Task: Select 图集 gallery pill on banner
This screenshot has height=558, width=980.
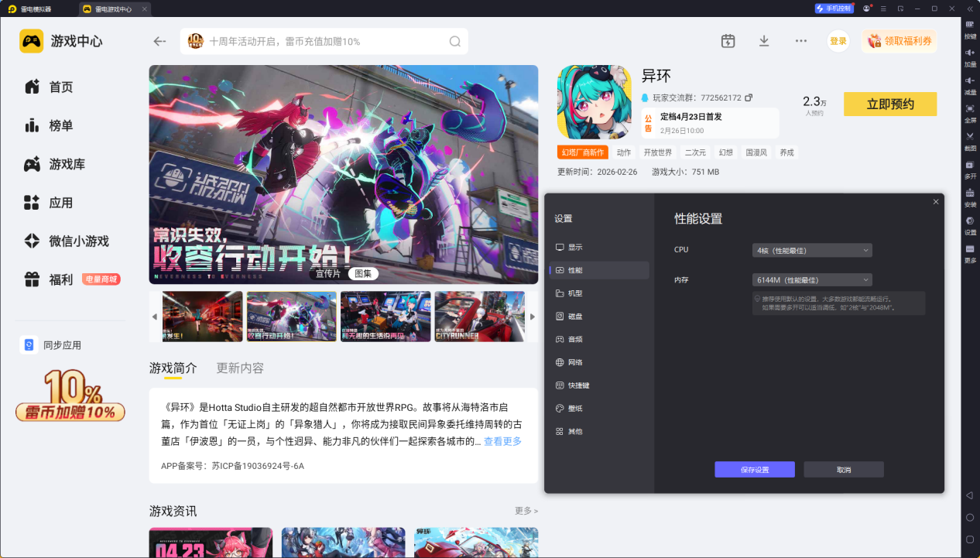Action: 363,273
